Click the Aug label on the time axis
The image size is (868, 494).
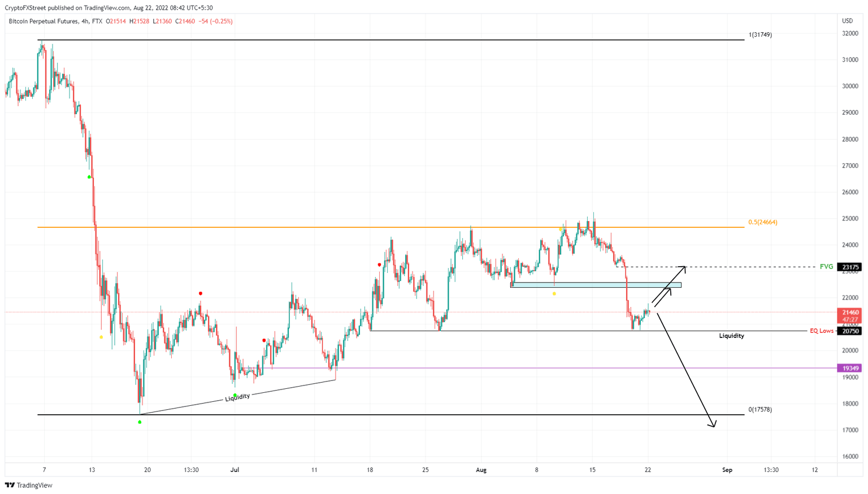coord(481,470)
